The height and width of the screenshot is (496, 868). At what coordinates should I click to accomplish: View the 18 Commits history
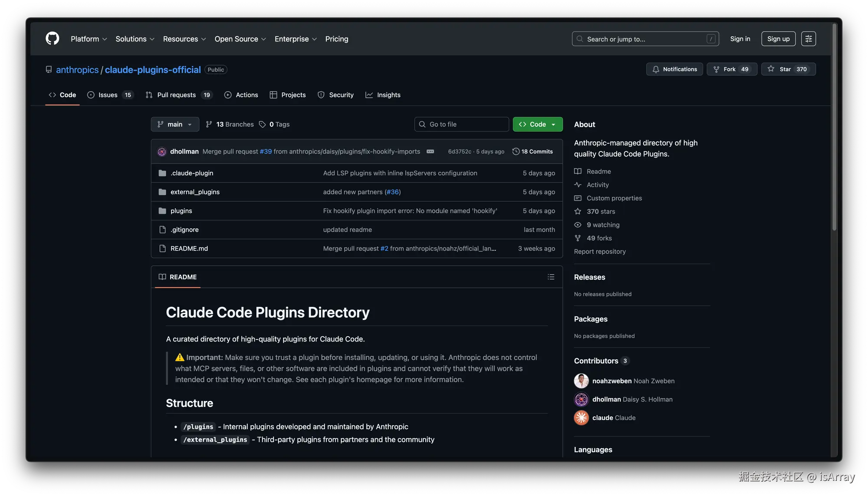click(533, 151)
